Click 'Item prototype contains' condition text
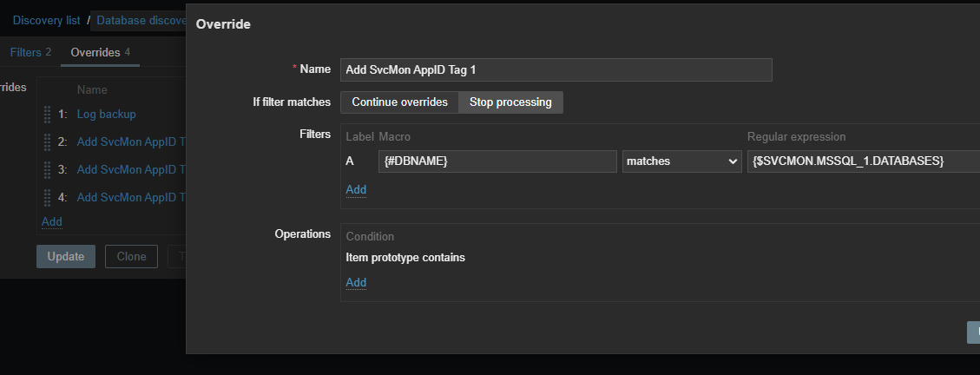 tap(405, 258)
